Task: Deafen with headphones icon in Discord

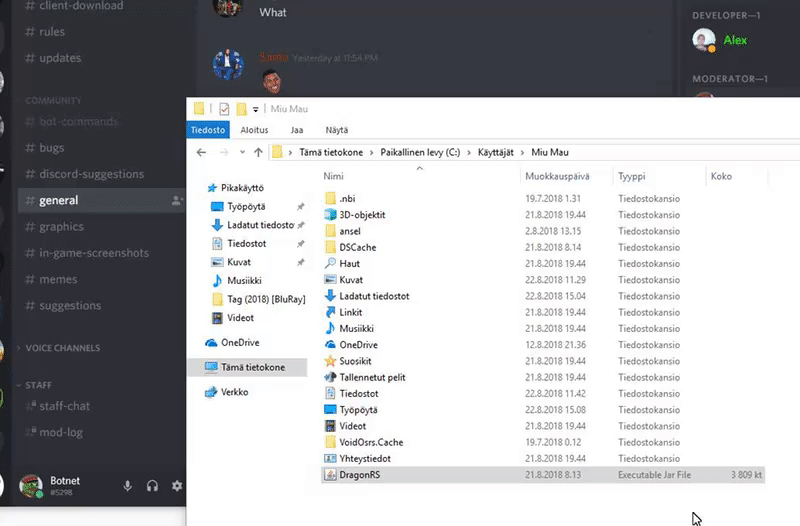Action: [x=152, y=486]
